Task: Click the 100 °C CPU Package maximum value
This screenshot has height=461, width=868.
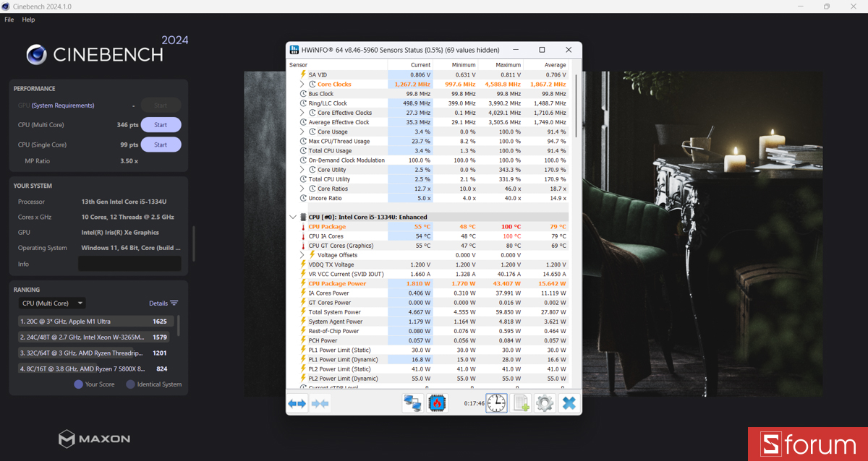Action: (x=511, y=227)
